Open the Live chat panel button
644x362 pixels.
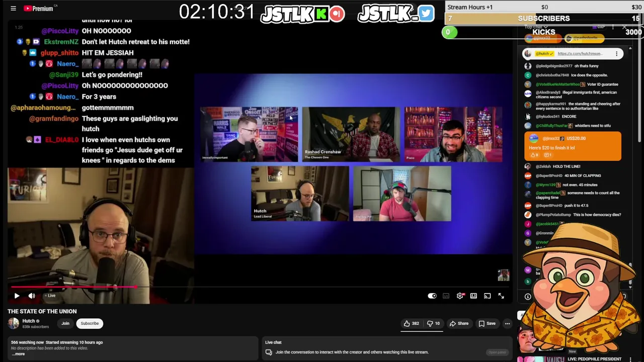497,352
